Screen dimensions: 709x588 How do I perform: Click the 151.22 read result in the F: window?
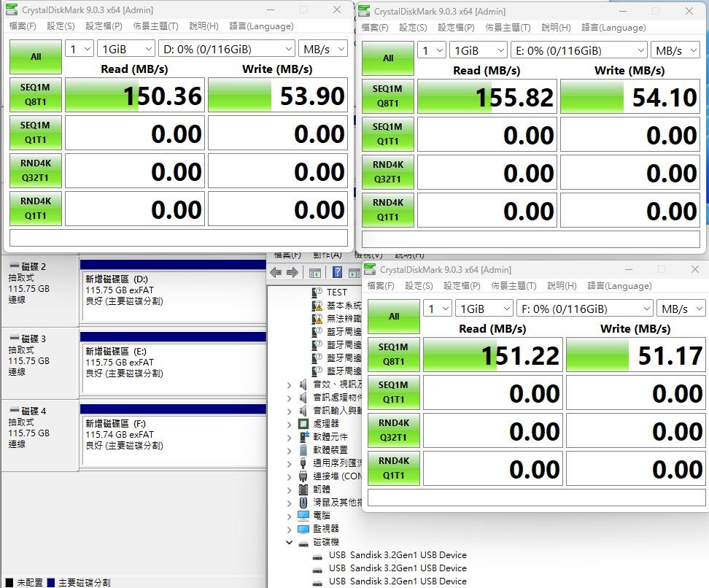[x=493, y=355]
